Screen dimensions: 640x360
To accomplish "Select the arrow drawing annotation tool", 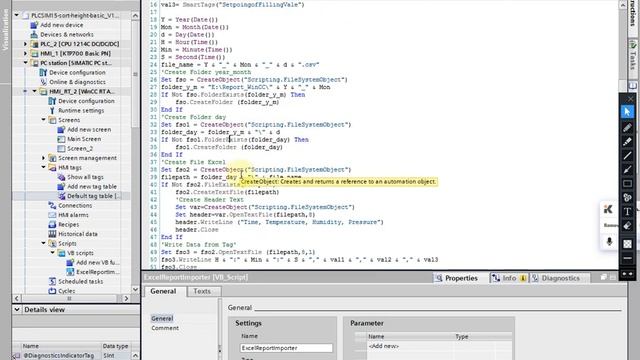I will (627, 169).
